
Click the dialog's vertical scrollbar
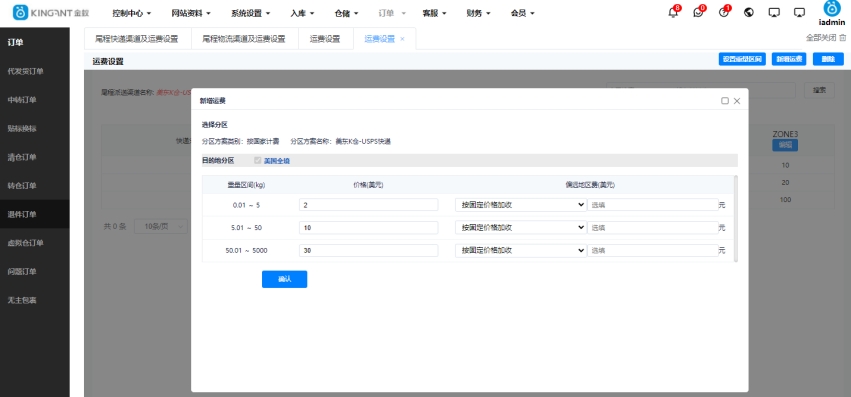click(x=736, y=218)
